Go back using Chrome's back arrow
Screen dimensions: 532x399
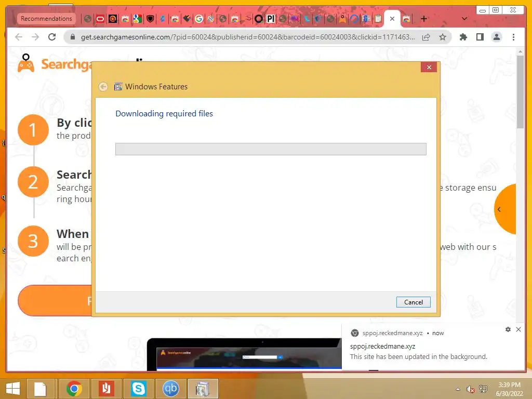click(x=19, y=37)
